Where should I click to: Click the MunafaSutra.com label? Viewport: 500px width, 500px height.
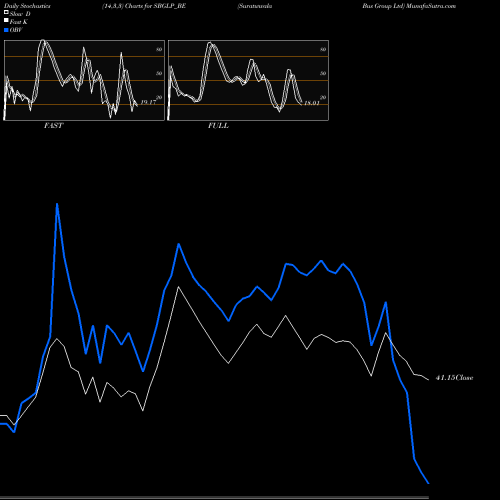pos(431,6)
